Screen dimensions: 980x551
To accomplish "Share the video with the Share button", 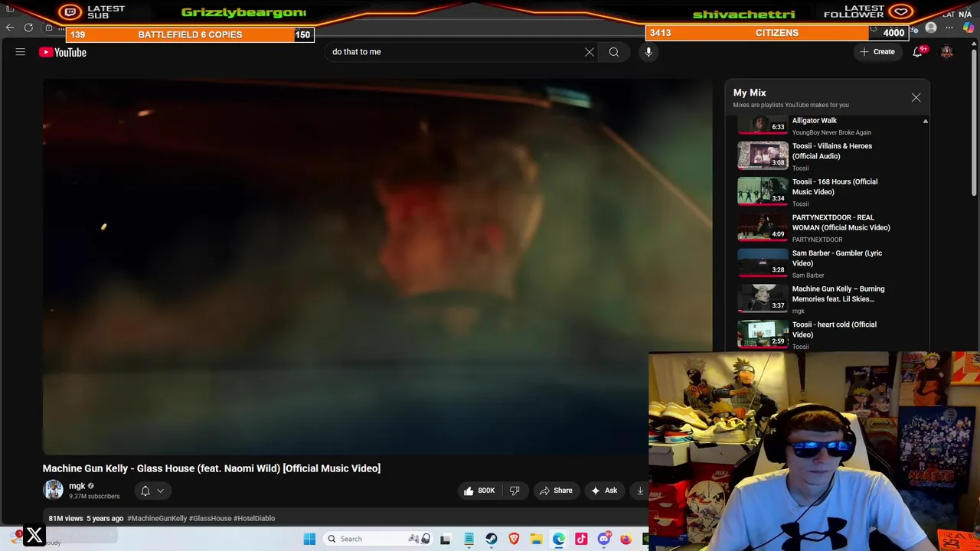I will point(556,491).
